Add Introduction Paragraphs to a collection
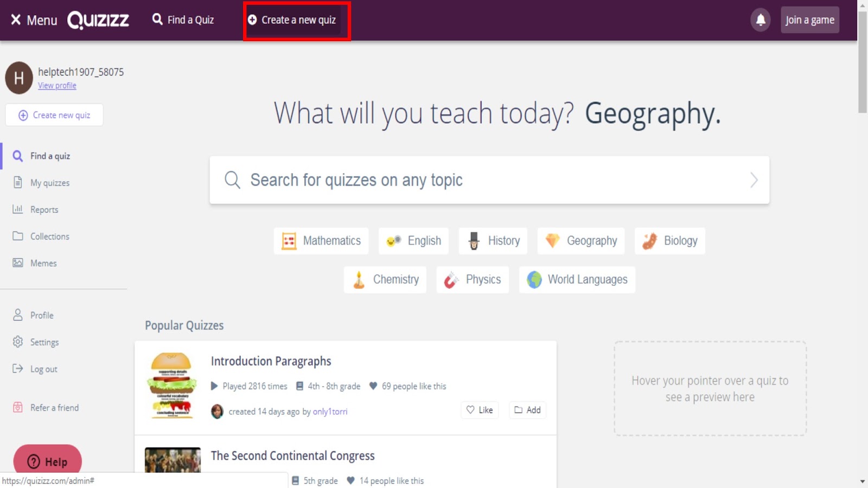 click(x=527, y=410)
